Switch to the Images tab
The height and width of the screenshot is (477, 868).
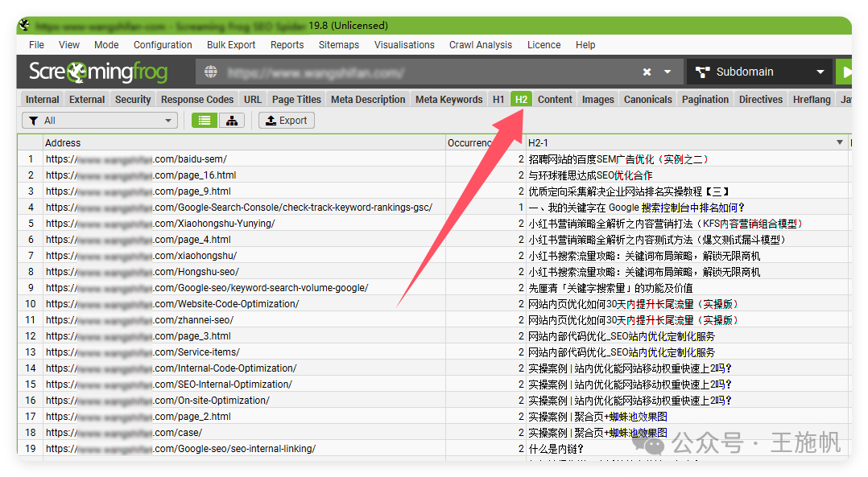597,100
